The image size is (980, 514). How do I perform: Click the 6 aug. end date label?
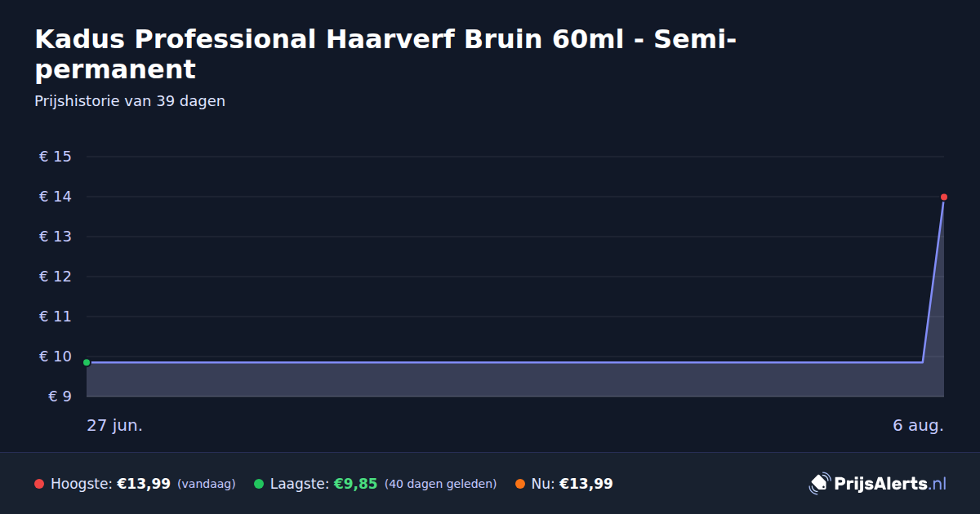click(918, 426)
